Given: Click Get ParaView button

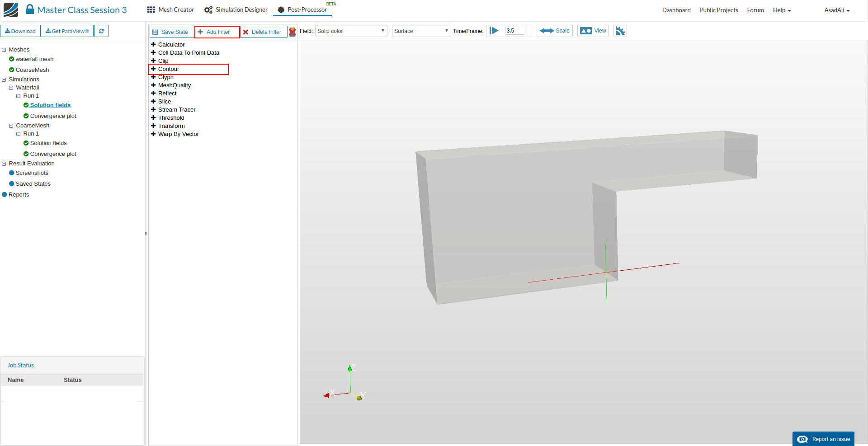Looking at the screenshot, I should 67,31.
